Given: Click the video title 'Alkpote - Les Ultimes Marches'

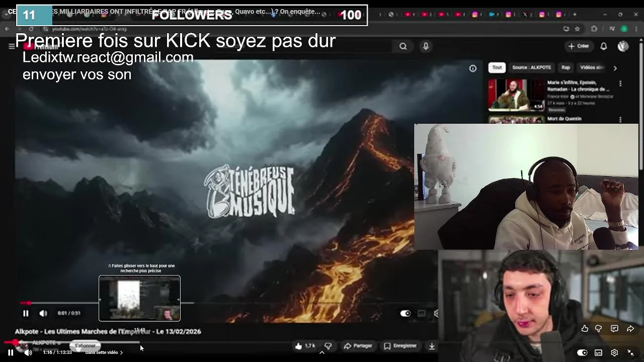Looking at the screenshot, I should tap(108, 332).
